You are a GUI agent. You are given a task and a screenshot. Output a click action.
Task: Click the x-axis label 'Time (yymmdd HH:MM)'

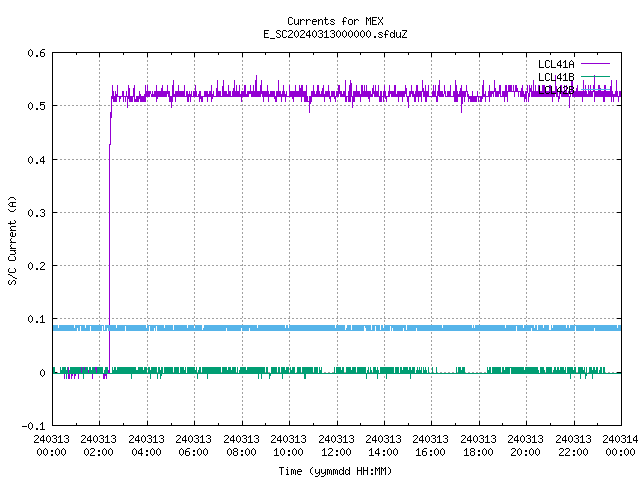click(335, 471)
